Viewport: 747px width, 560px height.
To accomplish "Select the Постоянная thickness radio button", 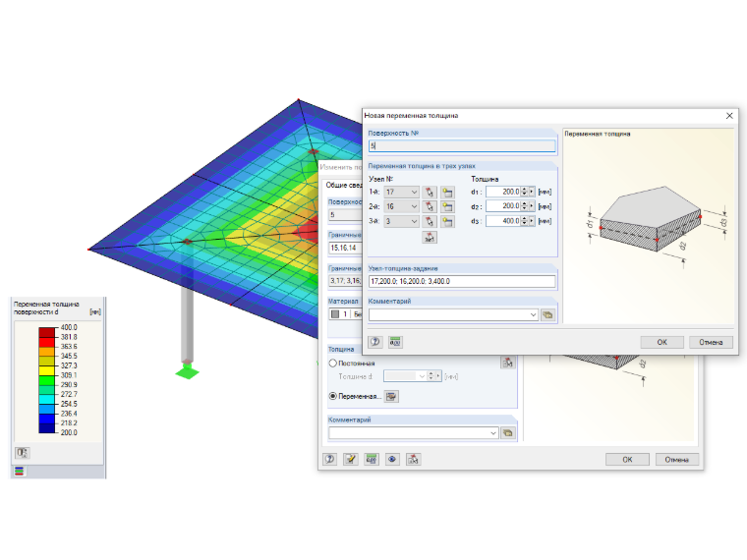I will (333, 363).
